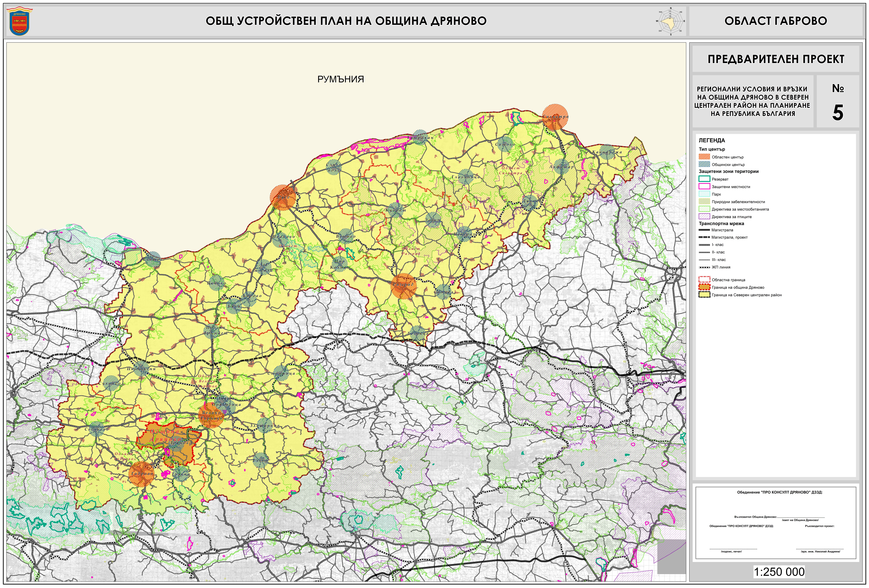Click the III- клас road legend entry

[712, 260]
